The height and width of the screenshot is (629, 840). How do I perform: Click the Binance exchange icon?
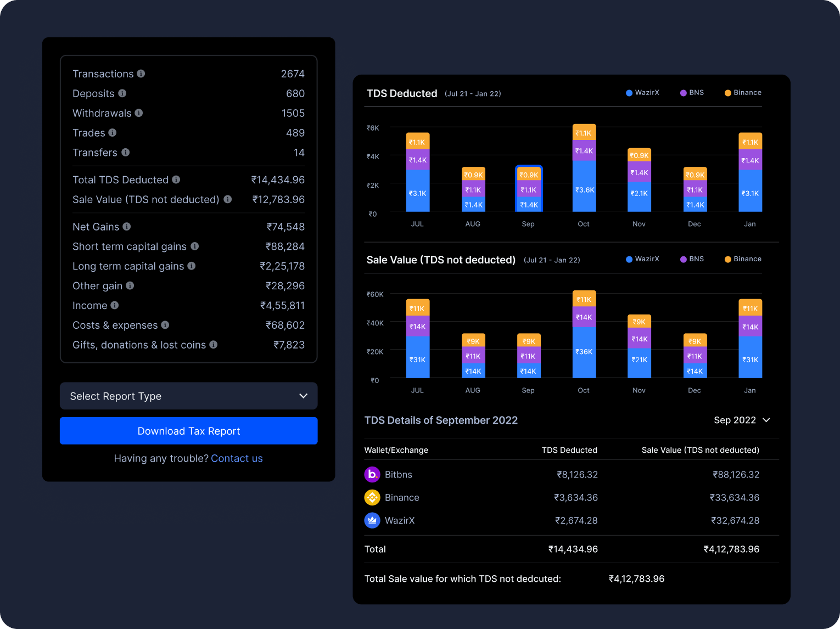[x=372, y=497]
